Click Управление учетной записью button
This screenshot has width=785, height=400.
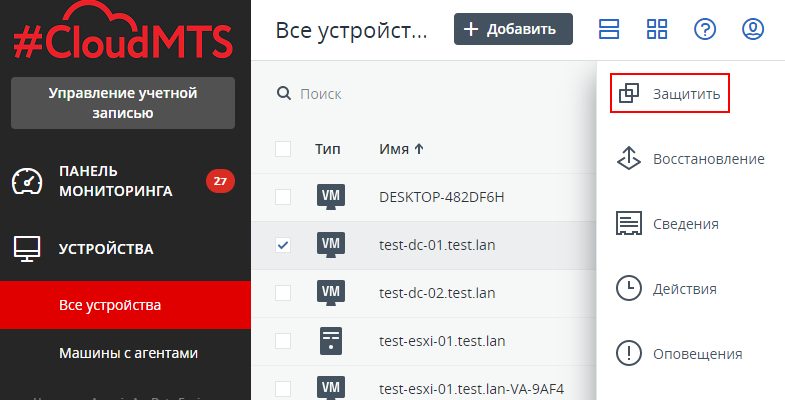point(123,103)
